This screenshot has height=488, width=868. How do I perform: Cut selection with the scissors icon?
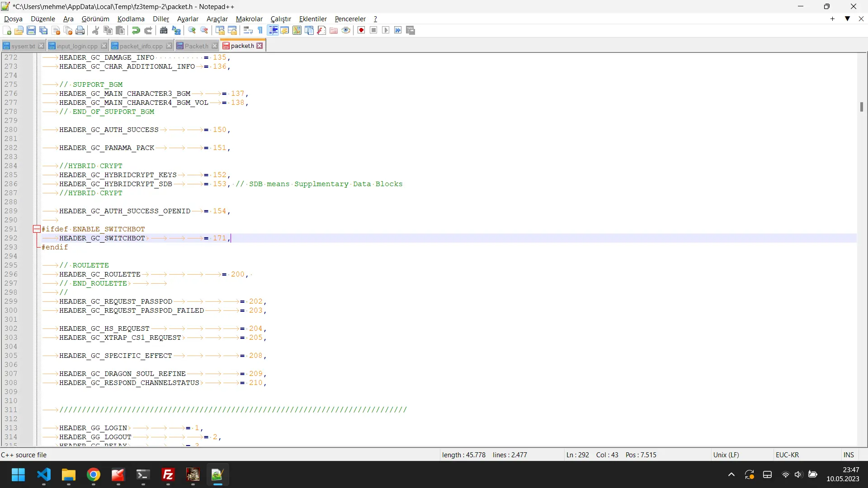(x=95, y=30)
